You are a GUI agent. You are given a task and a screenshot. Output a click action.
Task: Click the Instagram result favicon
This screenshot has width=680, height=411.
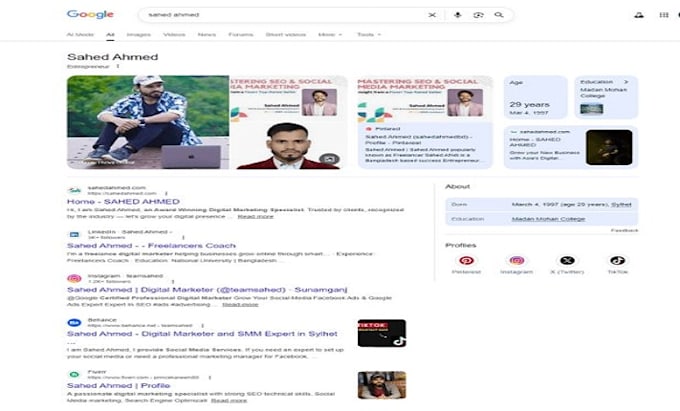click(74, 278)
